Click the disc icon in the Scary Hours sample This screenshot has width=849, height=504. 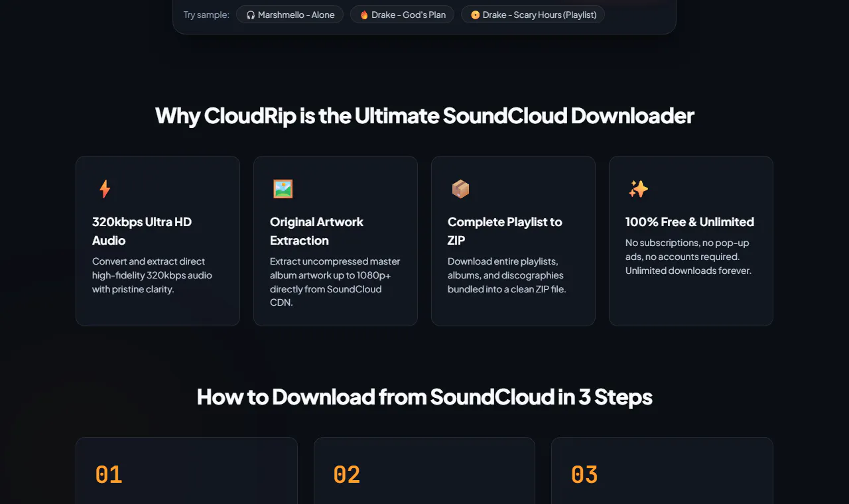click(475, 15)
